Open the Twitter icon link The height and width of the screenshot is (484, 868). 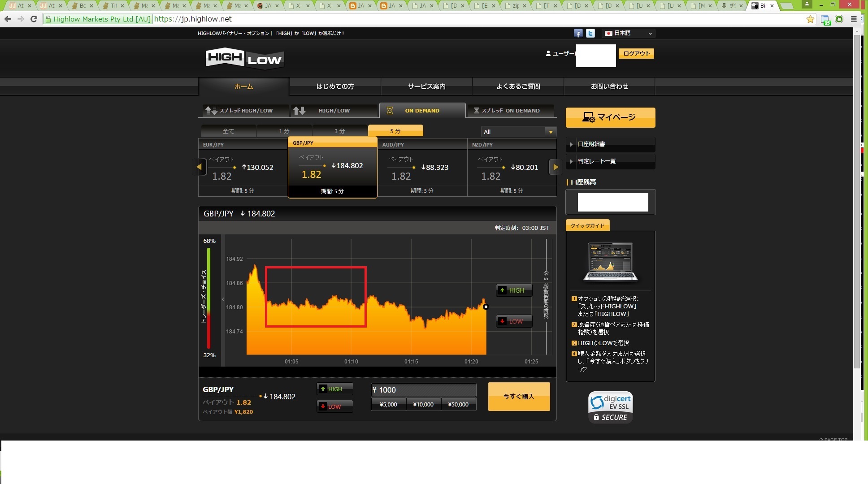click(590, 33)
